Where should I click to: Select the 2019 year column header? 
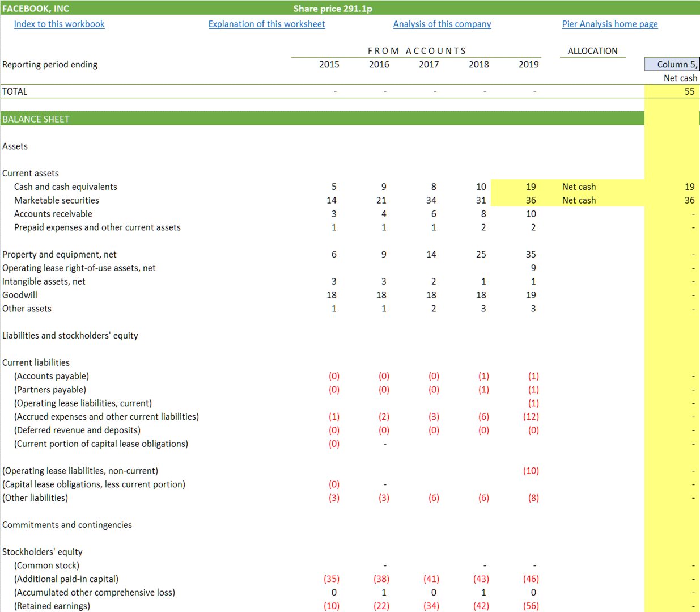528,65
